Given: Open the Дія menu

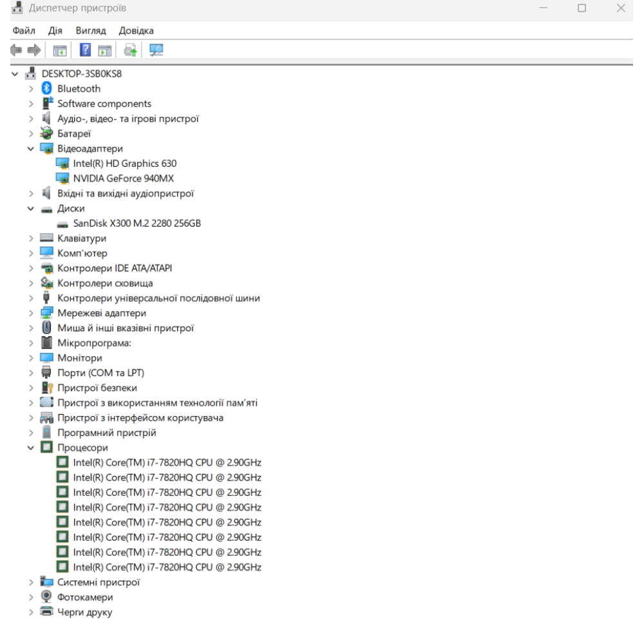Looking at the screenshot, I should click(x=55, y=31).
